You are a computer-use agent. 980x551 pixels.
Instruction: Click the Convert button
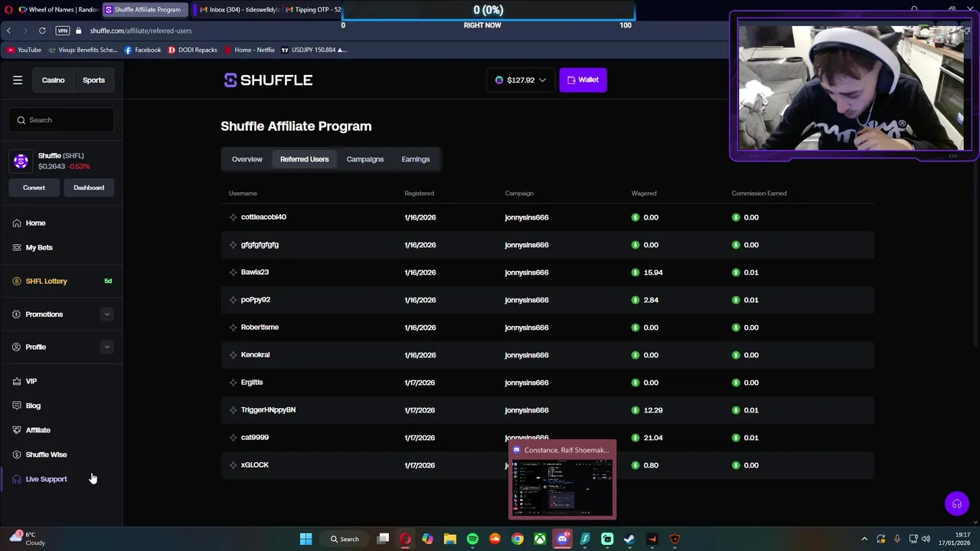click(34, 187)
